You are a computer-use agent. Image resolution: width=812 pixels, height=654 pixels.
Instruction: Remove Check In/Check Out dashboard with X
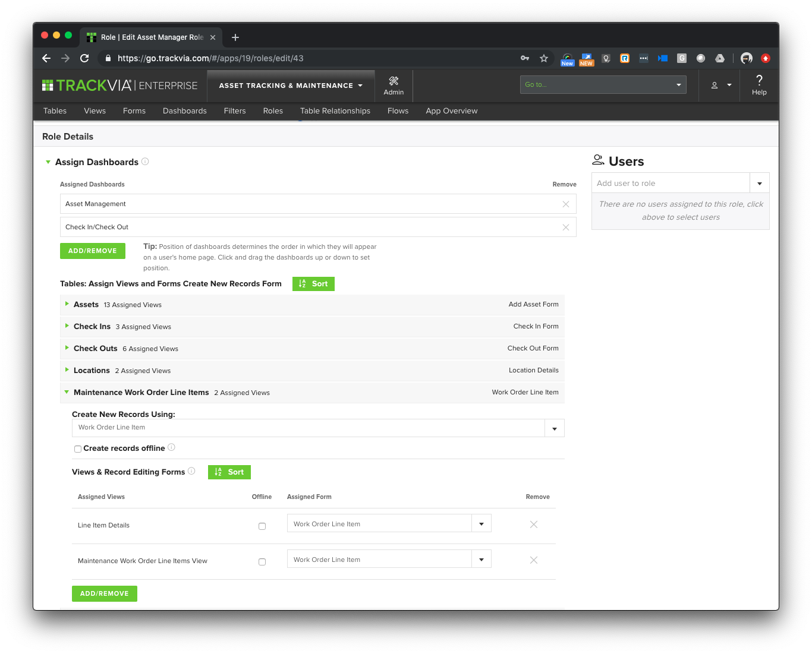pos(566,228)
